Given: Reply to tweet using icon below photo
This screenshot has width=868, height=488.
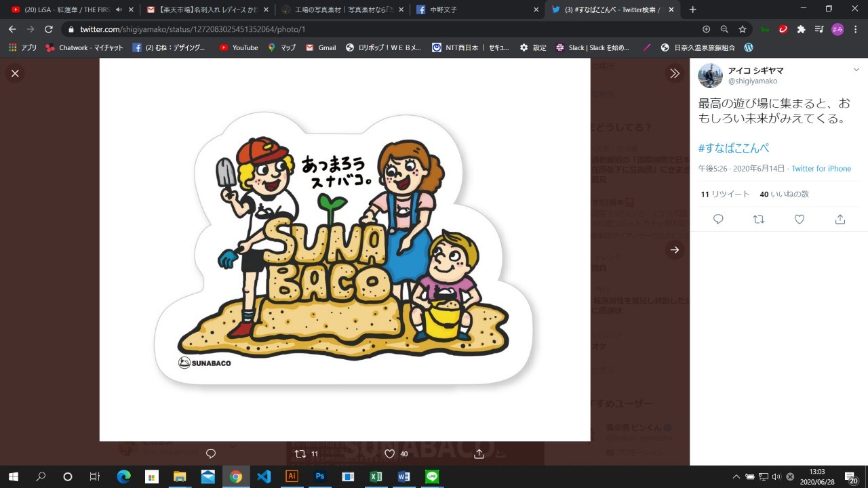Looking at the screenshot, I should [210, 453].
